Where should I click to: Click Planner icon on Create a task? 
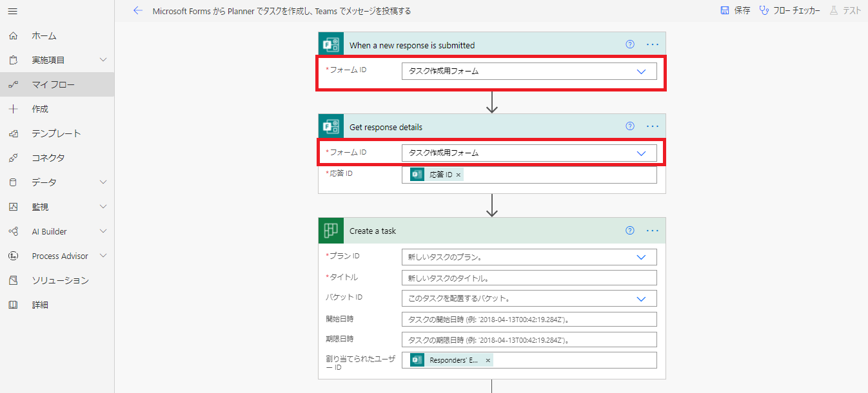click(331, 231)
